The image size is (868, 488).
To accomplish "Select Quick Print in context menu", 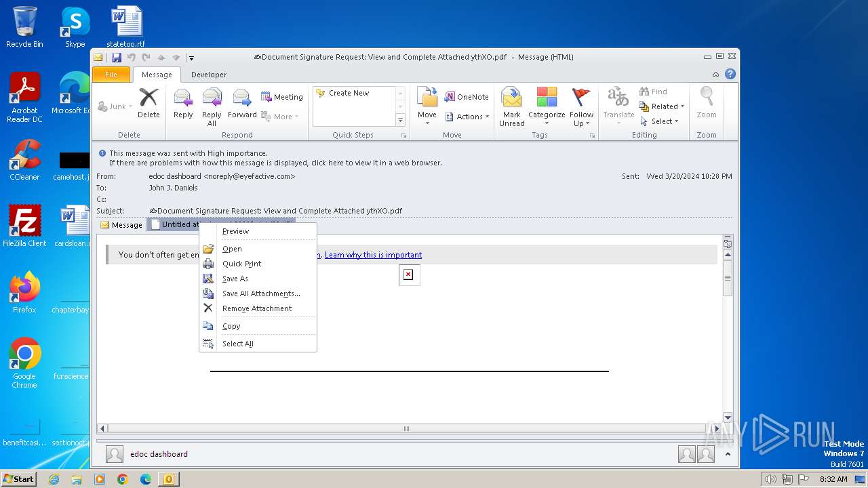I will point(258,264).
